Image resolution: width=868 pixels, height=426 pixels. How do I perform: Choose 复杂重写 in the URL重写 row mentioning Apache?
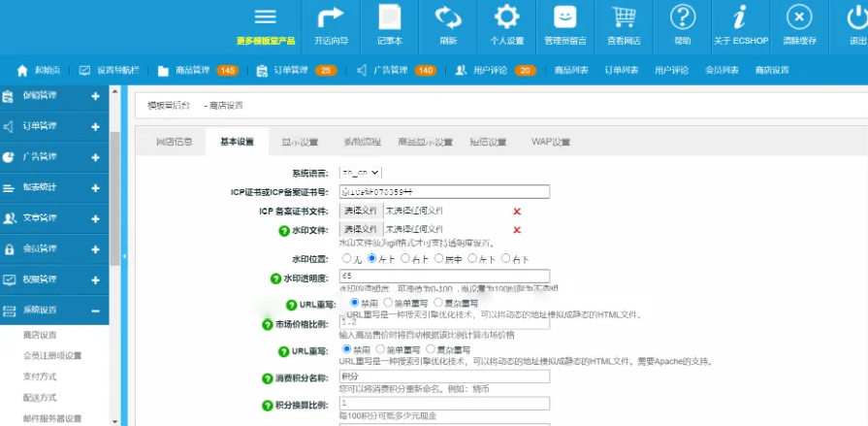pos(430,349)
